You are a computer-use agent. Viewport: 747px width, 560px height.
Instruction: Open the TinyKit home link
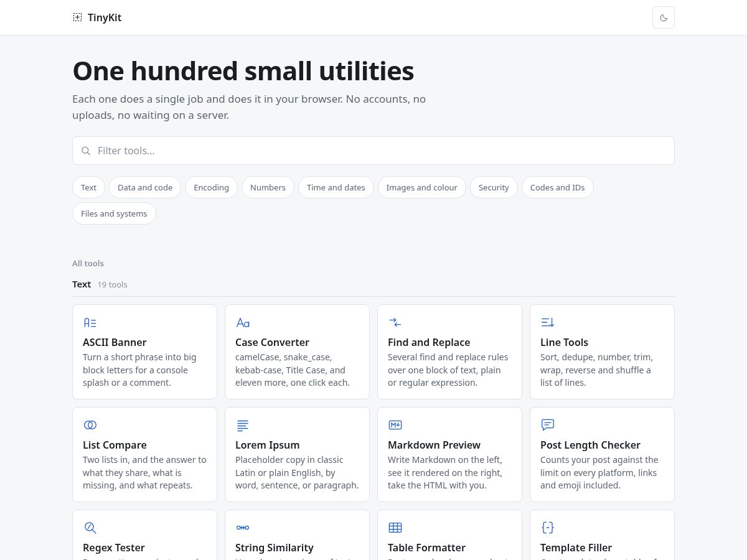point(97,17)
